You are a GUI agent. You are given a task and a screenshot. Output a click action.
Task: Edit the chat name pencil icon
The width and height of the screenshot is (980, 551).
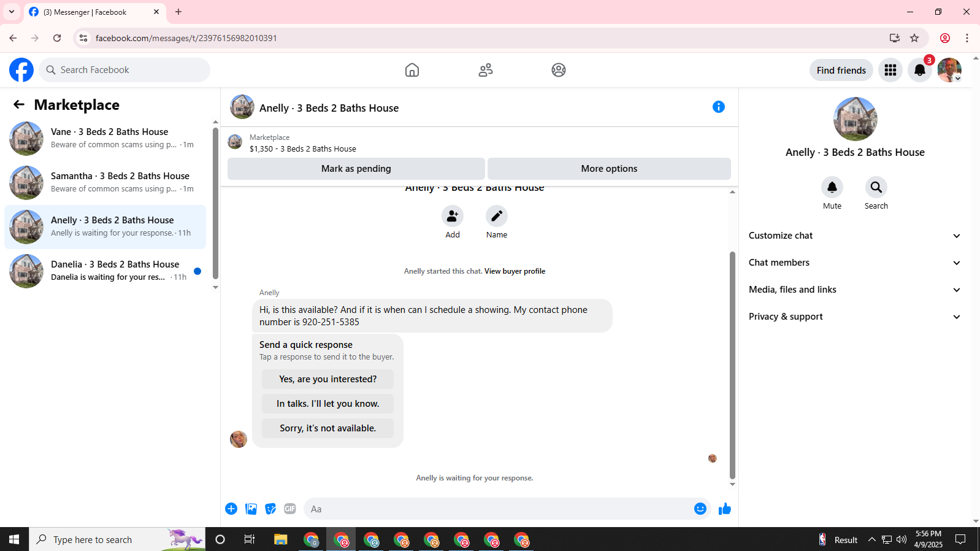tap(497, 216)
